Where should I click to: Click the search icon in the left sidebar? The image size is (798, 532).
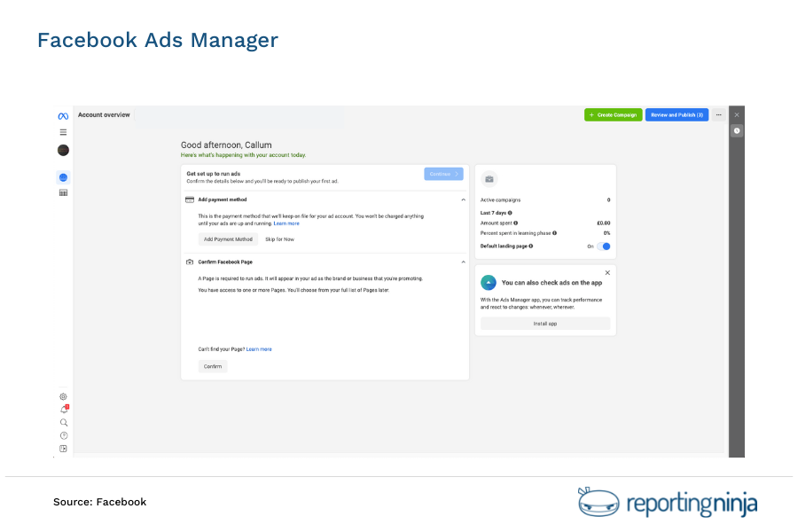[63, 422]
